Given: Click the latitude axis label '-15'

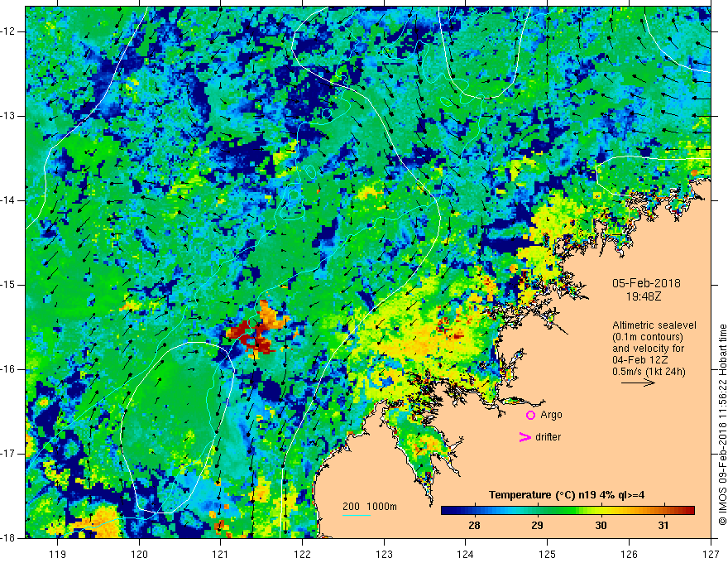Looking at the screenshot, I should 8,285.
